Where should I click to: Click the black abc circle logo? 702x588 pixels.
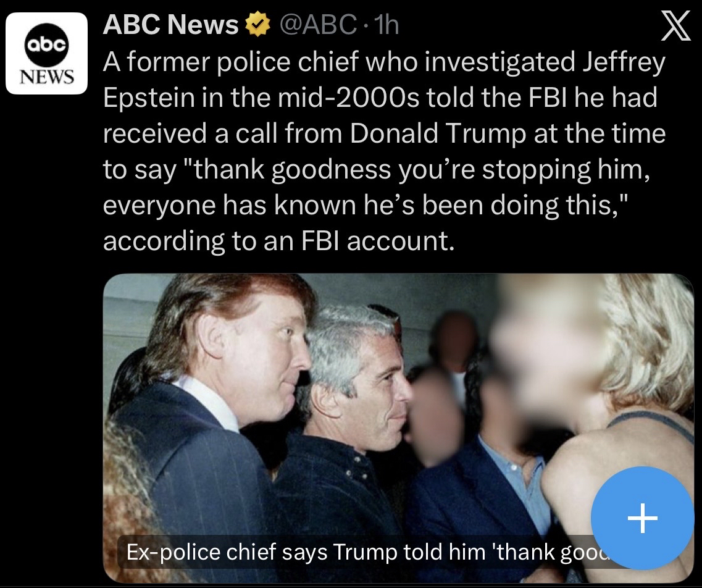pos(46,44)
